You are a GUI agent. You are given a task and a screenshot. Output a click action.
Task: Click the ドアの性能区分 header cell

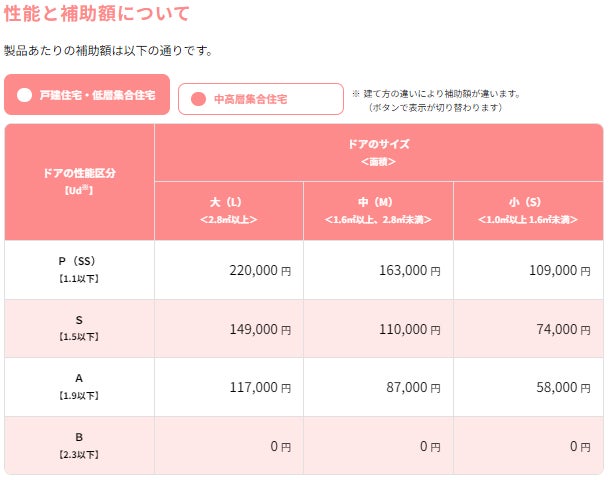(x=79, y=181)
